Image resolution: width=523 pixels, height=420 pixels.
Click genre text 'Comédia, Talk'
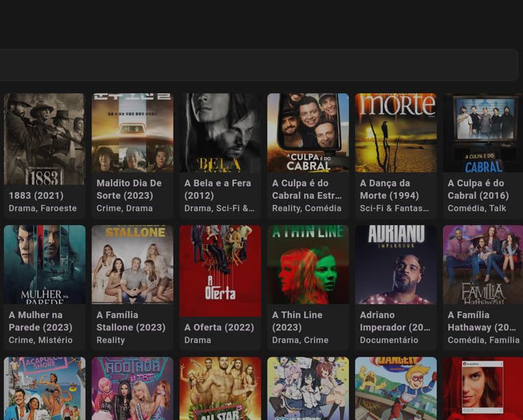[477, 208]
